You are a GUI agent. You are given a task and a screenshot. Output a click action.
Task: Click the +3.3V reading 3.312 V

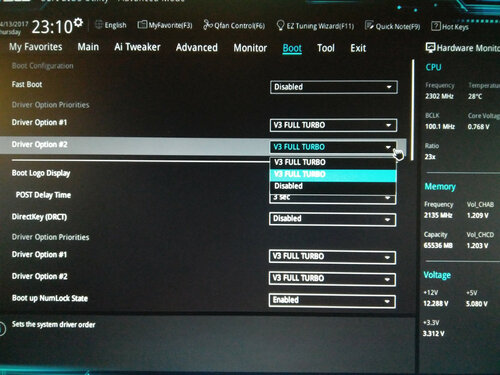tap(433, 333)
